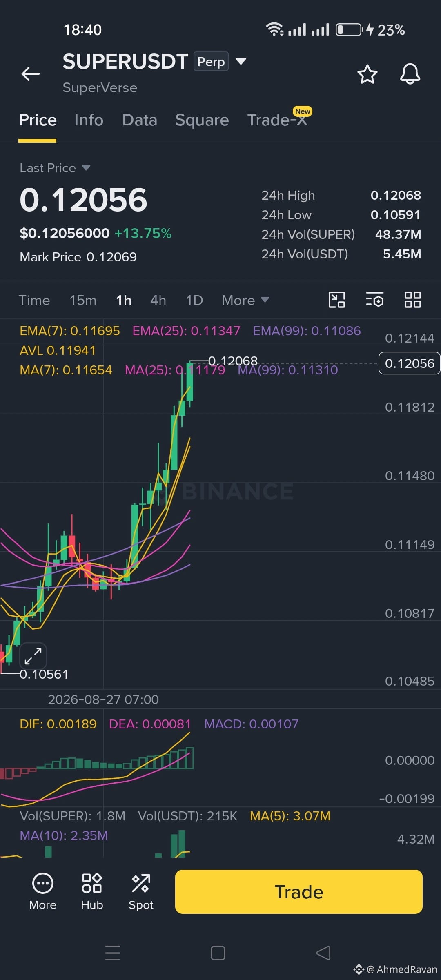
Task: Switch to the Square tab
Action: [x=202, y=120]
